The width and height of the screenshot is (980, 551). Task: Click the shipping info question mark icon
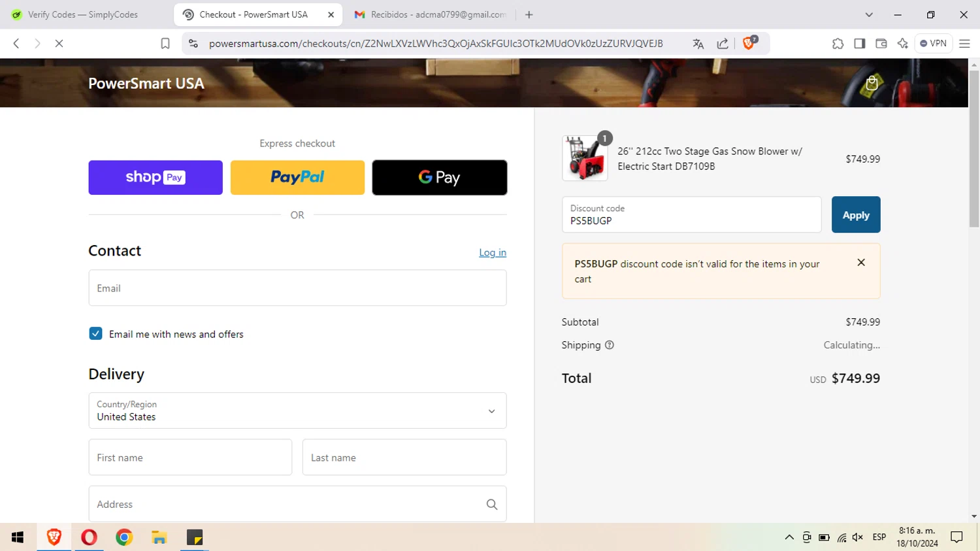(x=610, y=345)
